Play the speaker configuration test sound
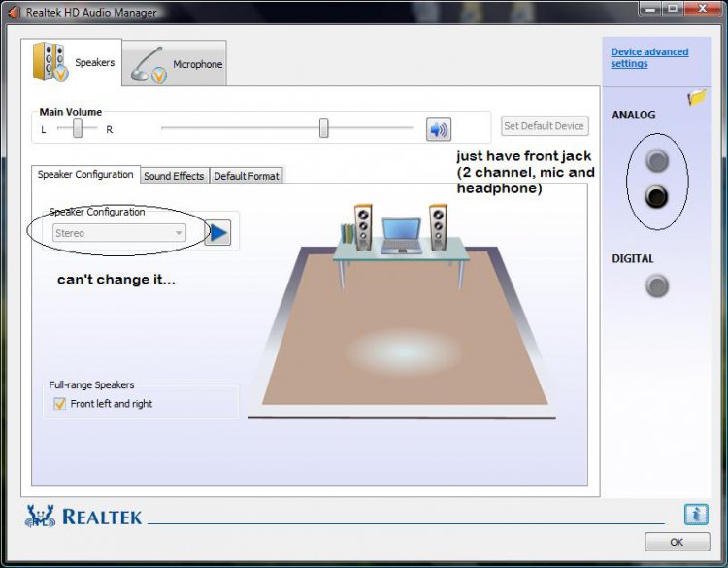 coord(217,233)
